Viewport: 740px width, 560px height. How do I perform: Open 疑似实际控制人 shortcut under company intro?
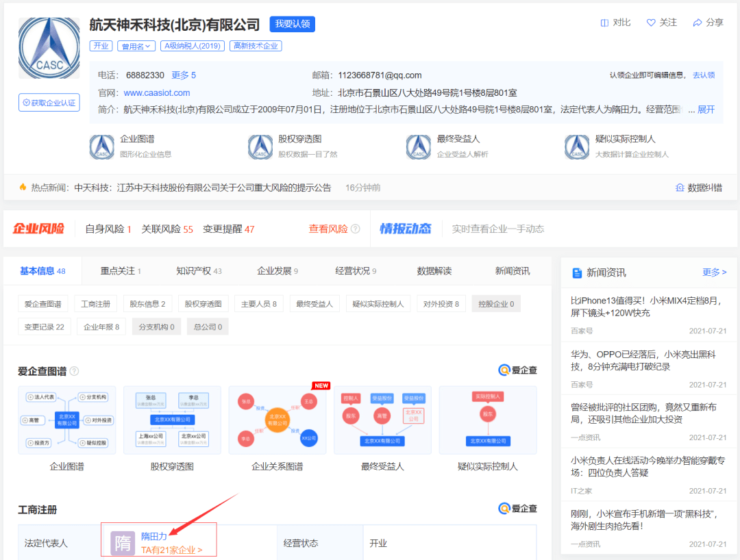[x=617, y=146]
